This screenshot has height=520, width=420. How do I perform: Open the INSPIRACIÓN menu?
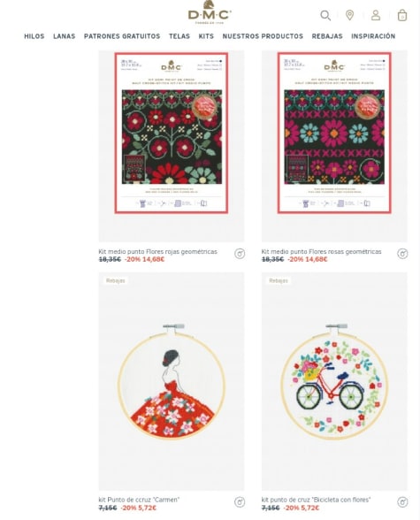click(x=373, y=36)
